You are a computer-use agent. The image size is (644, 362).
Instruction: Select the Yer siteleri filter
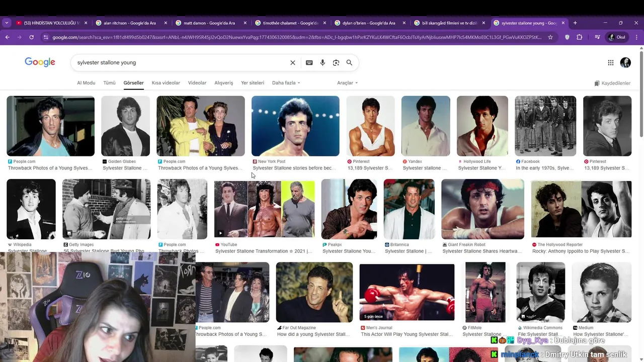[253, 83]
